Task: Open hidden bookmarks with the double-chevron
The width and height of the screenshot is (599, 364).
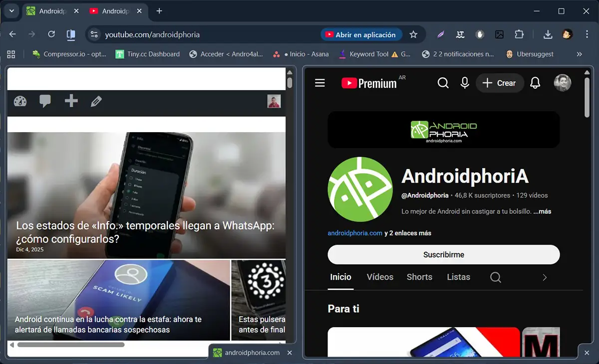Action: [579, 54]
